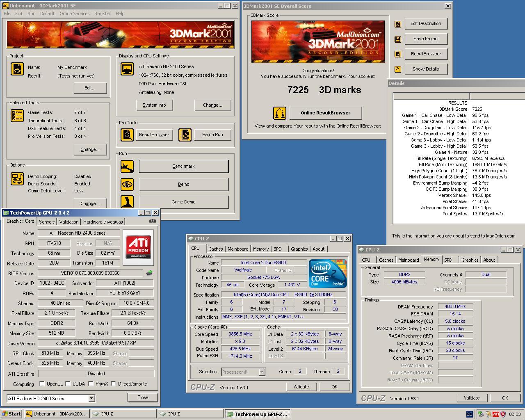Click the Demo eye icon
This screenshot has width=525, height=420.
point(127,184)
